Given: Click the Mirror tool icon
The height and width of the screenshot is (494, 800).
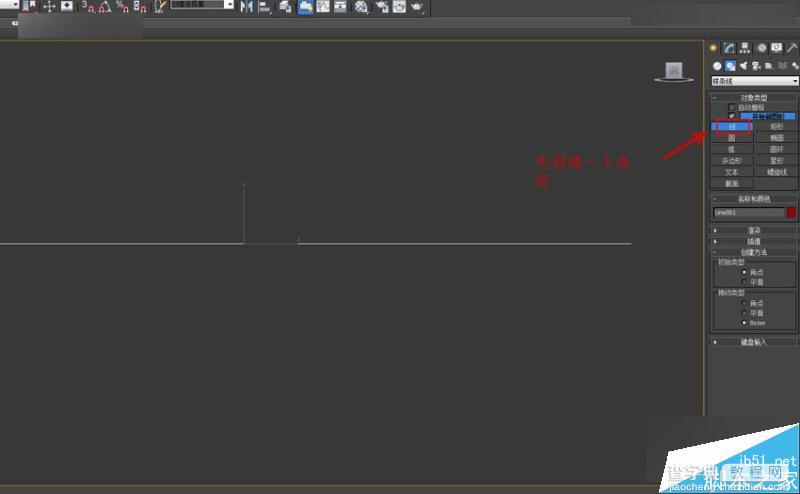Looking at the screenshot, I should click(x=247, y=7).
